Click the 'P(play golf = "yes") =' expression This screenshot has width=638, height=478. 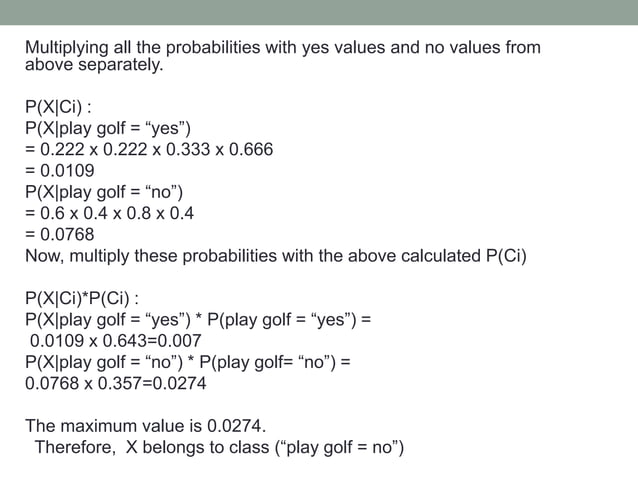289,319
